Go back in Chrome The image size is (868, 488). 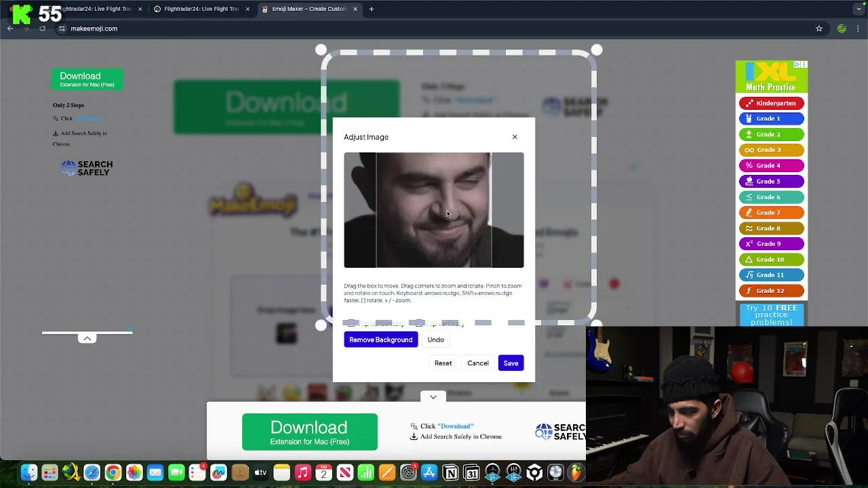[x=10, y=28]
